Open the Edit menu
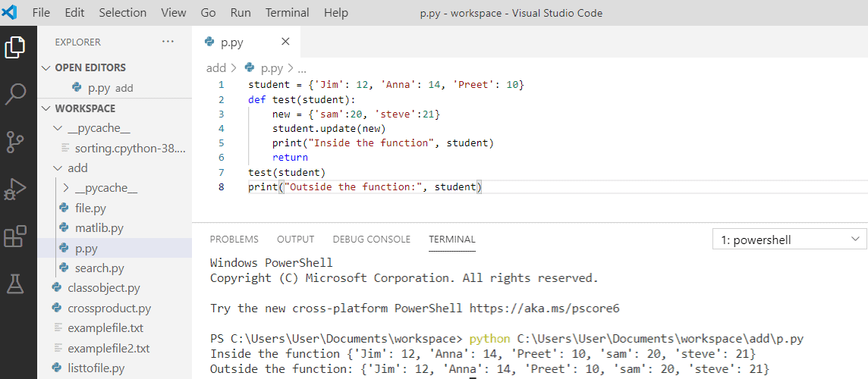The height and width of the screenshot is (379, 868). point(74,12)
